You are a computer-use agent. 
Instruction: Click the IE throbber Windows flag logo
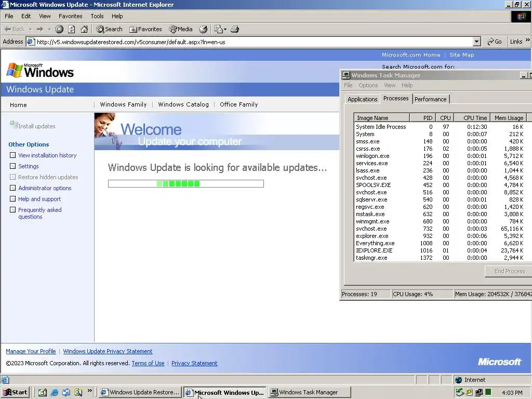(x=521, y=16)
